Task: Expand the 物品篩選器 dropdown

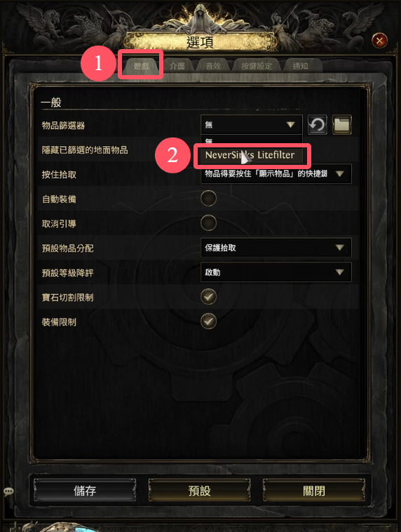Action: [x=251, y=124]
